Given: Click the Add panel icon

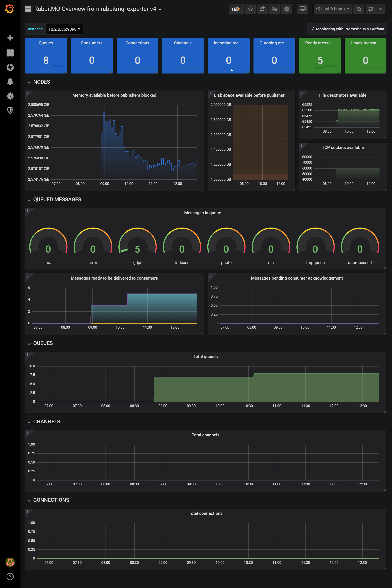Looking at the screenshot, I should pos(236,9).
